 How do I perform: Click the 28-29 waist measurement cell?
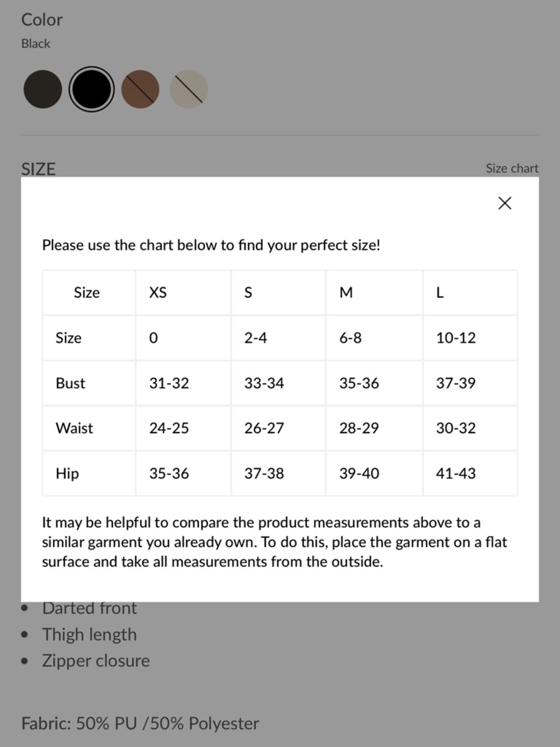click(x=374, y=428)
